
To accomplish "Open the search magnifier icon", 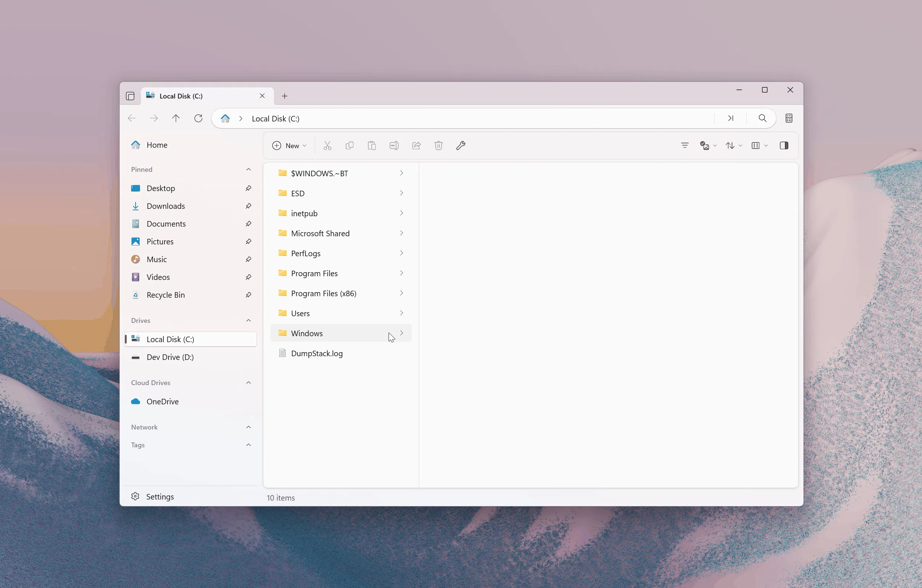I will pyautogui.click(x=762, y=118).
